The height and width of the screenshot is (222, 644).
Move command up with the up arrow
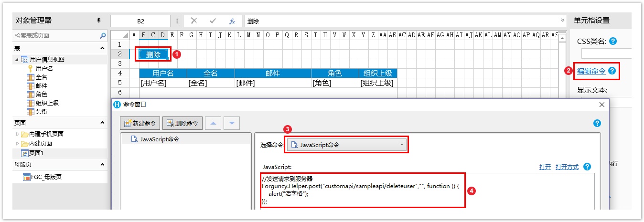pyautogui.click(x=213, y=123)
